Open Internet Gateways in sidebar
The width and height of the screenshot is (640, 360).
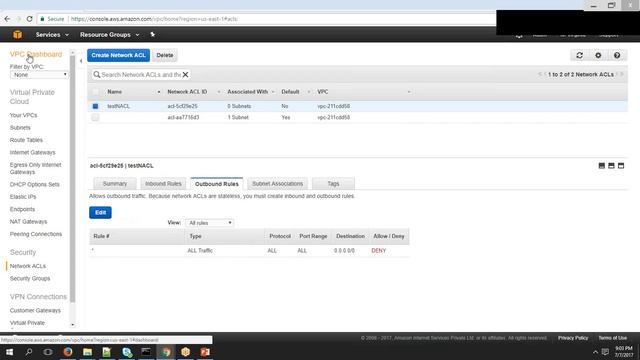(x=33, y=152)
